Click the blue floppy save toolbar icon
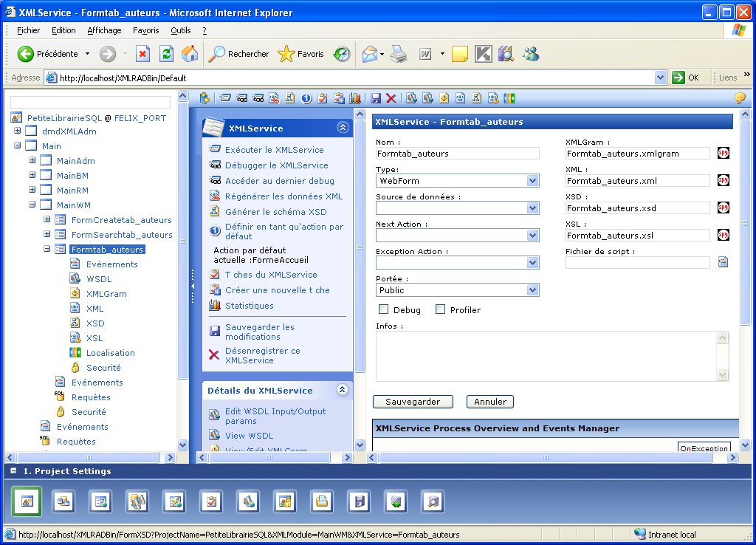Image resolution: width=756 pixels, height=545 pixels. (x=376, y=98)
